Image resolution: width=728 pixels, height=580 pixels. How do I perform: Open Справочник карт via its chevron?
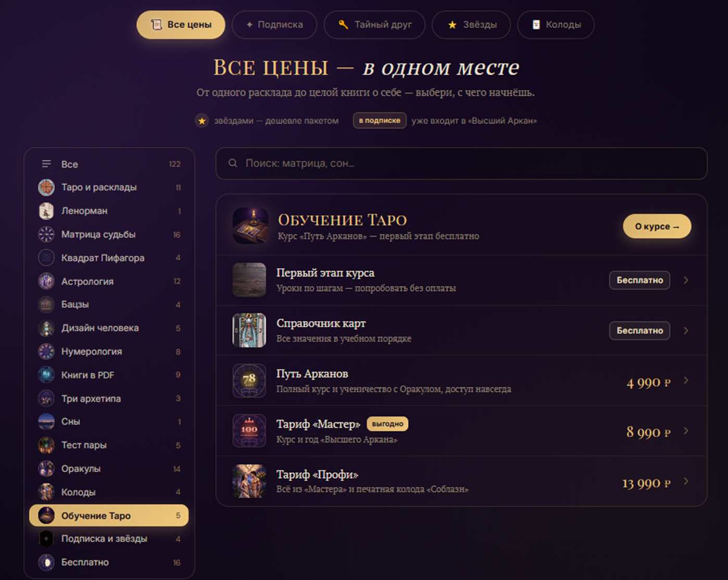click(x=686, y=331)
